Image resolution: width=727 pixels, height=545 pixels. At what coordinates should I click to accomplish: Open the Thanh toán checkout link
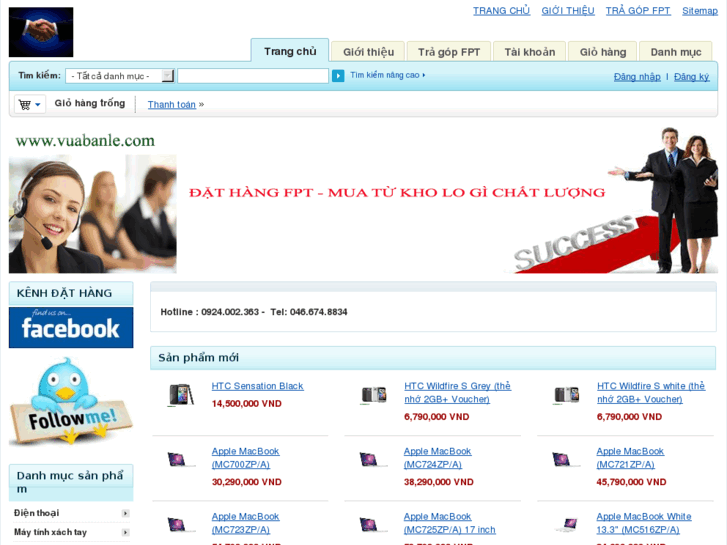point(172,105)
